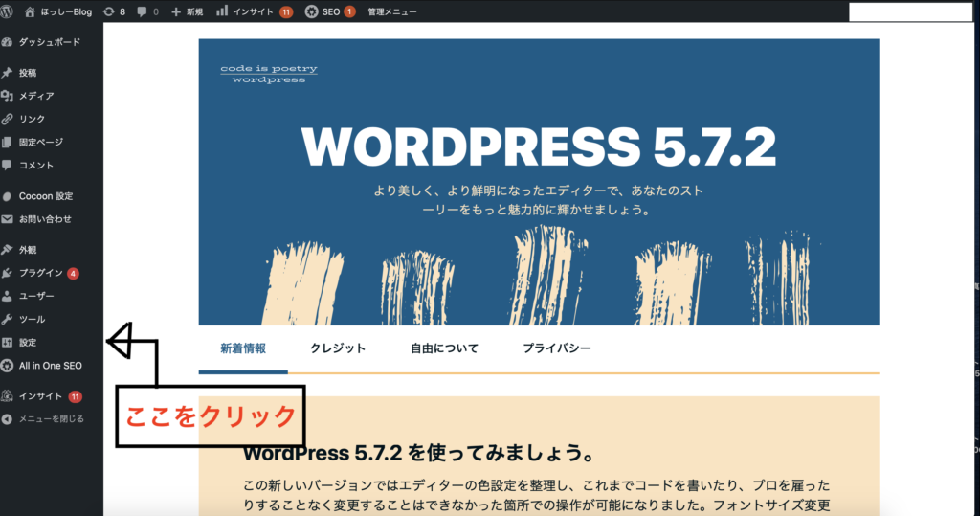Open the 設定 menu label in sidebar
The width and height of the screenshot is (980, 516).
click(28, 342)
